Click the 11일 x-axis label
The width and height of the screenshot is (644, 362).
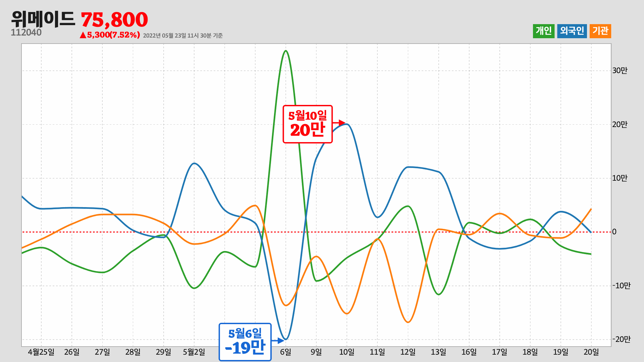pyautogui.click(x=377, y=352)
